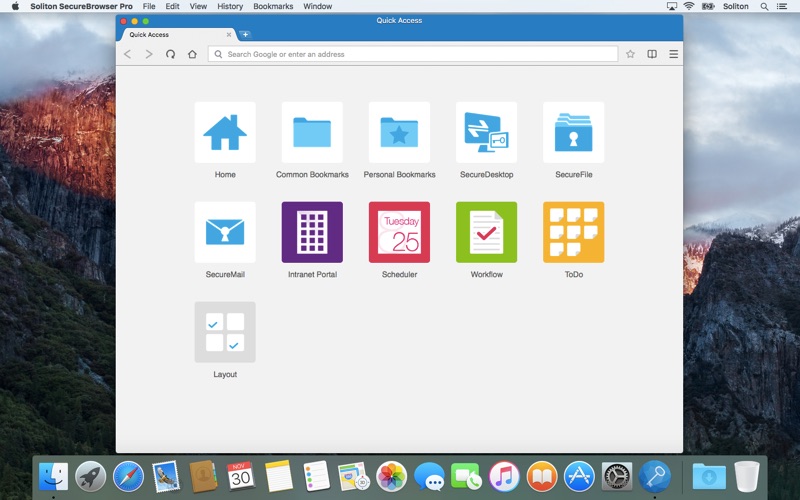
Task: Open the Window menu
Action: (x=317, y=6)
